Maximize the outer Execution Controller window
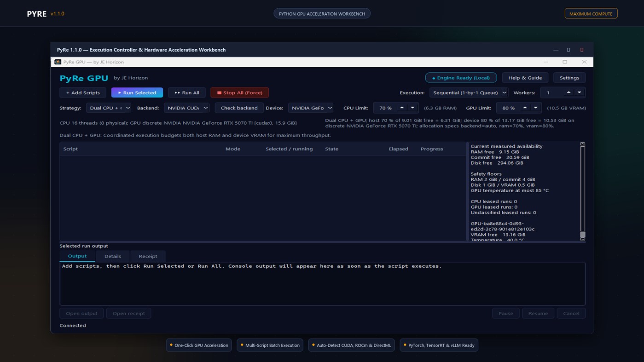This screenshot has width=644, height=362. pos(569,50)
